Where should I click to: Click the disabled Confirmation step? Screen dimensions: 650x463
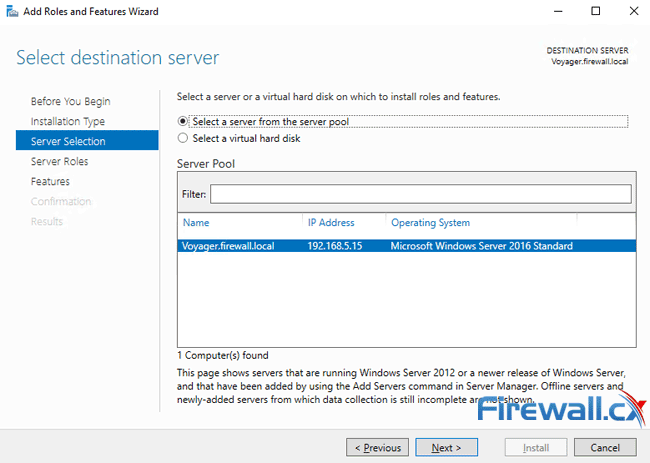coord(61,201)
